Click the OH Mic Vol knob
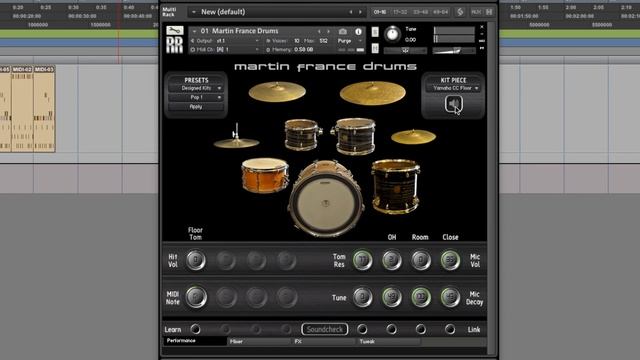This screenshot has width=640, height=360. tap(391, 260)
